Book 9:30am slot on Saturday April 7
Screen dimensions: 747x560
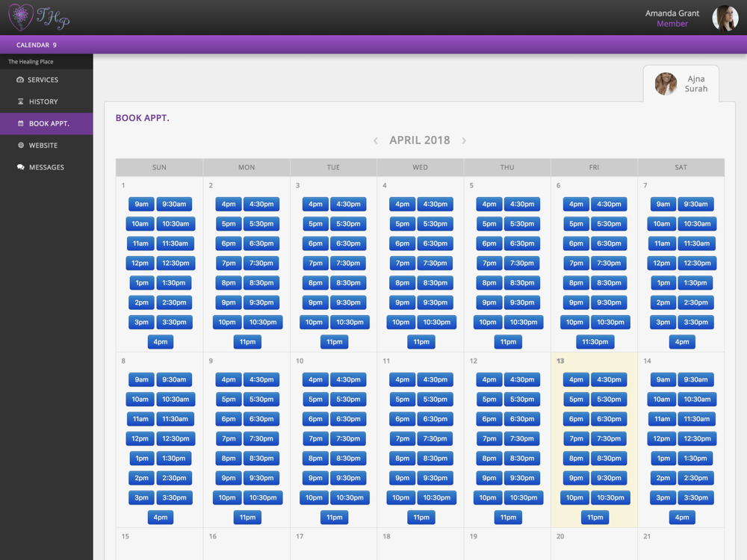coord(695,205)
